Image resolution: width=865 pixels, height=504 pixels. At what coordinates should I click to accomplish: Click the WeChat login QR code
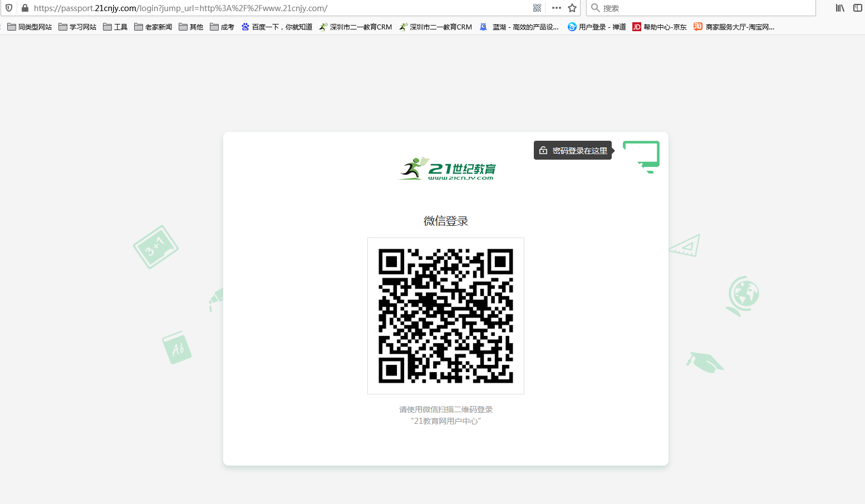446,316
